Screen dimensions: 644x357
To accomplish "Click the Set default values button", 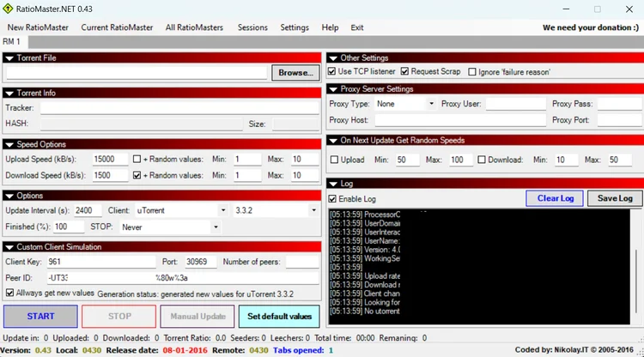I will pyautogui.click(x=278, y=316).
